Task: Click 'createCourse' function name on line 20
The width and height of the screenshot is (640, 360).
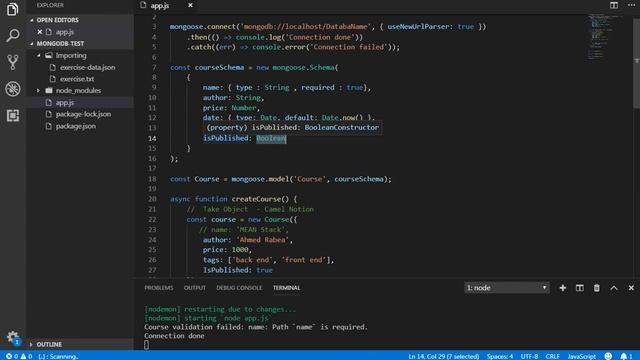Action: point(256,199)
